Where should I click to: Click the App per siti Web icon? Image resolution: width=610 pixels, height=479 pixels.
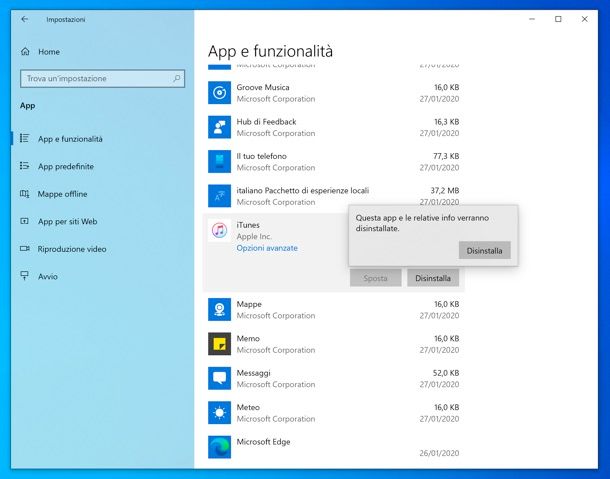(25, 221)
